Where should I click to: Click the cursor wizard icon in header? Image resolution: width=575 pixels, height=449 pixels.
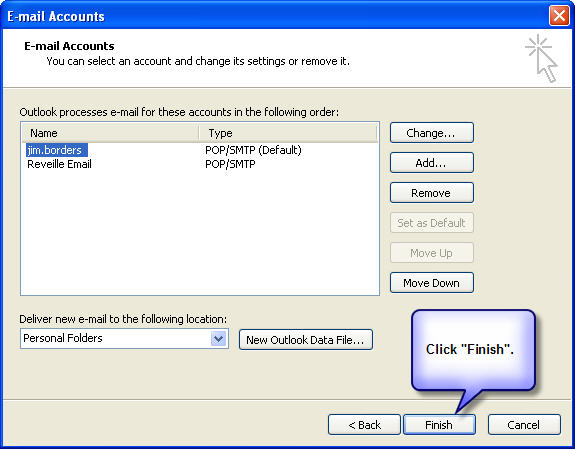click(542, 58)
